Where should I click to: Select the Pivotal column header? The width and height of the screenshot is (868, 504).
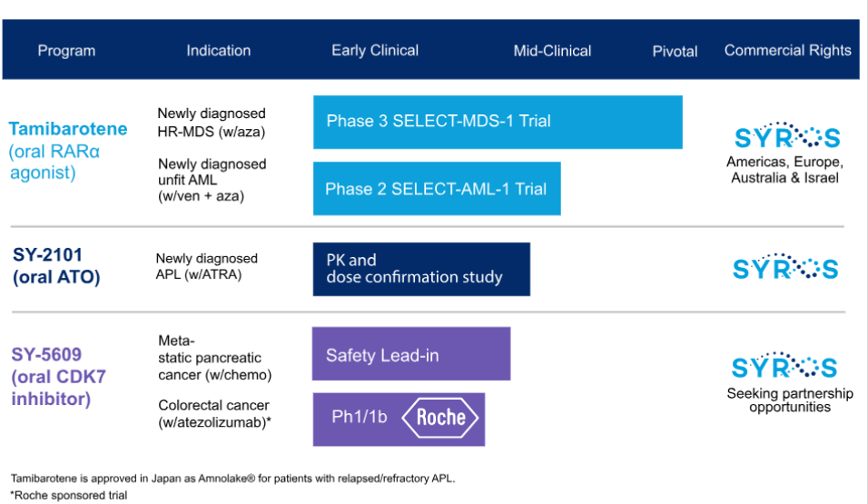675,51
